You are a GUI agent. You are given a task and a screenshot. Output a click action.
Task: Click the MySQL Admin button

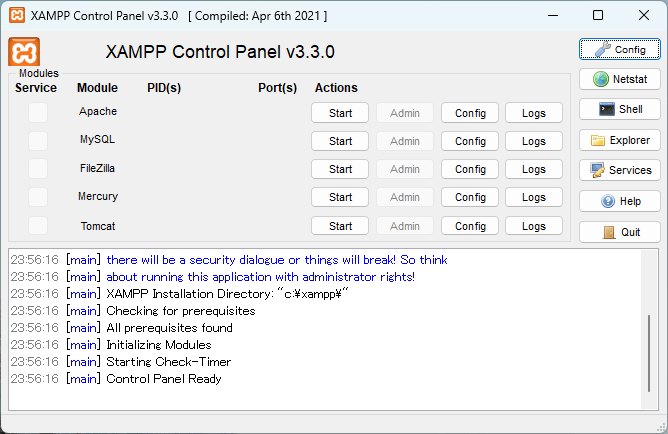click(405, 141)
